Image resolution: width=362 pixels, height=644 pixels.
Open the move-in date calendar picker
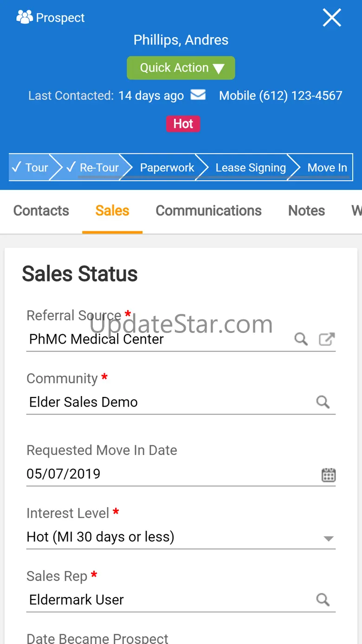point(329,475)
